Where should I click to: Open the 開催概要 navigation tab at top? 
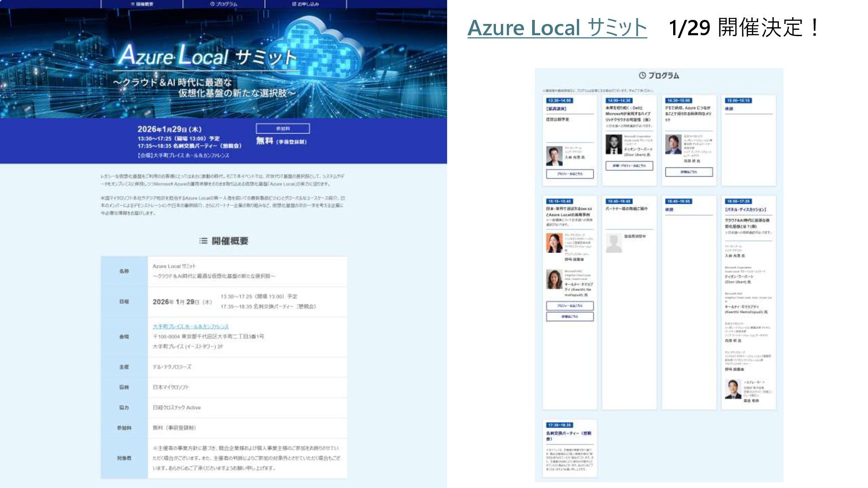pos(142,4)
